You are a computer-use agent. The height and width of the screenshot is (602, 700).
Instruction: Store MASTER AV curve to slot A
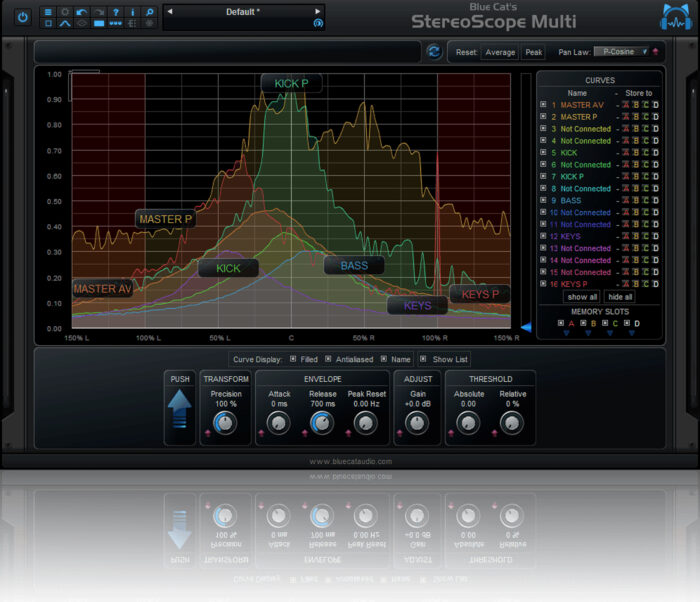point(626,105)
